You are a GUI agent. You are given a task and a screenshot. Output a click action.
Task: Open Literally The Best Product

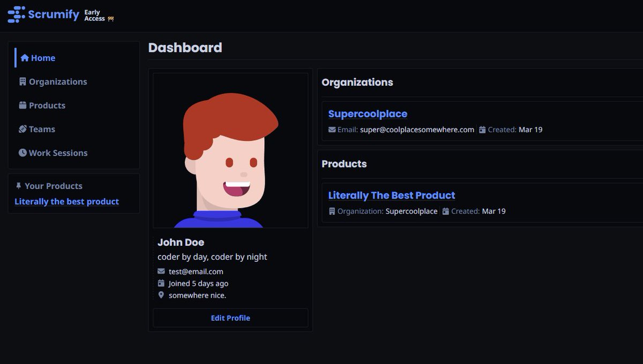click(392, 195)
